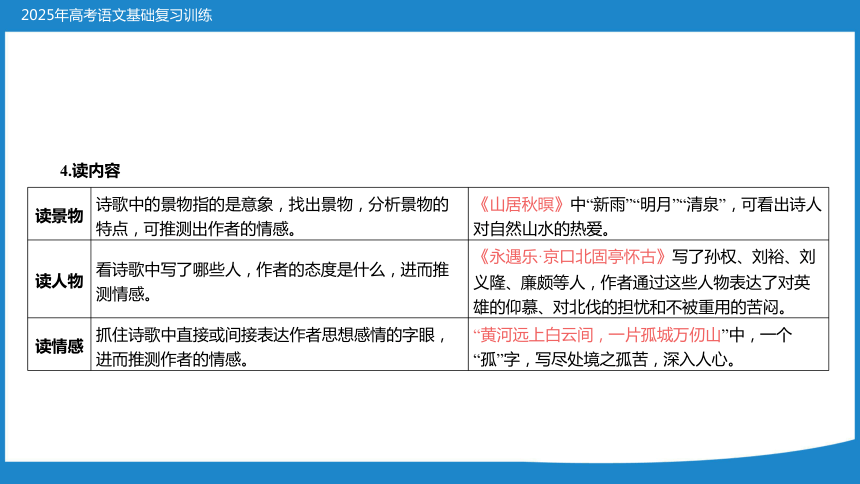Click the line 雄的仰慕、对北伐的担忧和不被重用的苦闷

pos(629,307)
